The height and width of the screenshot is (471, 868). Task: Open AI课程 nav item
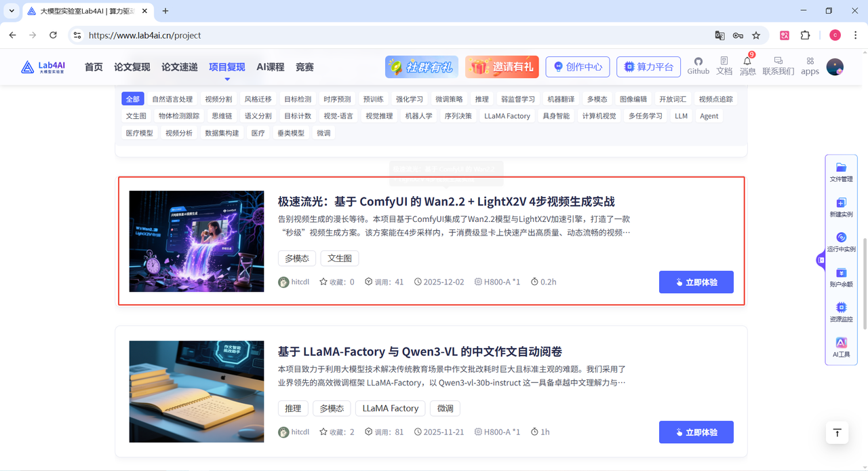271,67
